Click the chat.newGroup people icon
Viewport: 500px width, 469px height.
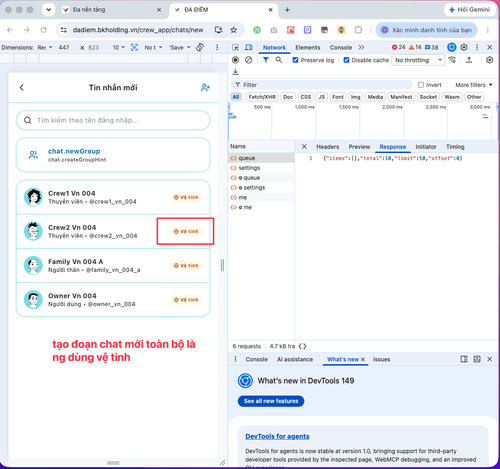[x=33, y=155]
